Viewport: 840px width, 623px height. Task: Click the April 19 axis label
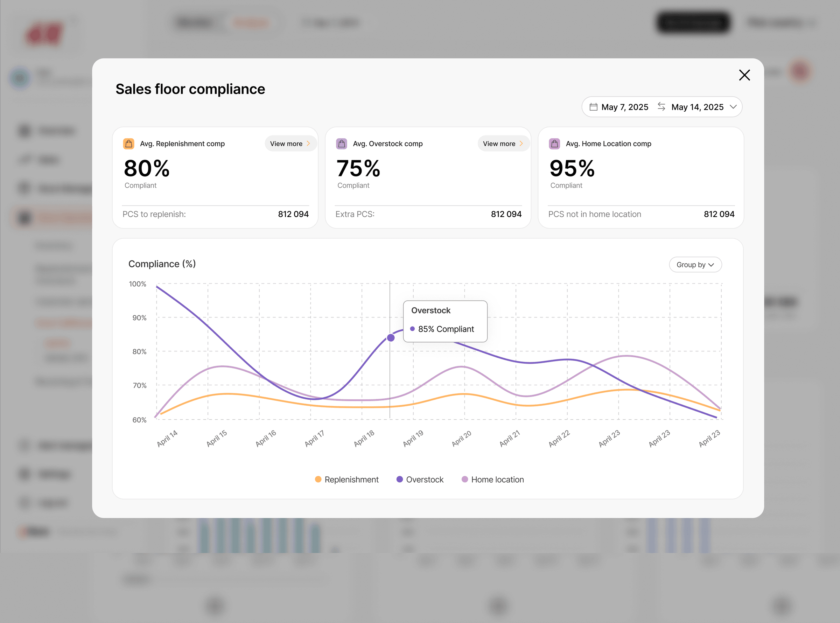click(x=413, y=438)
